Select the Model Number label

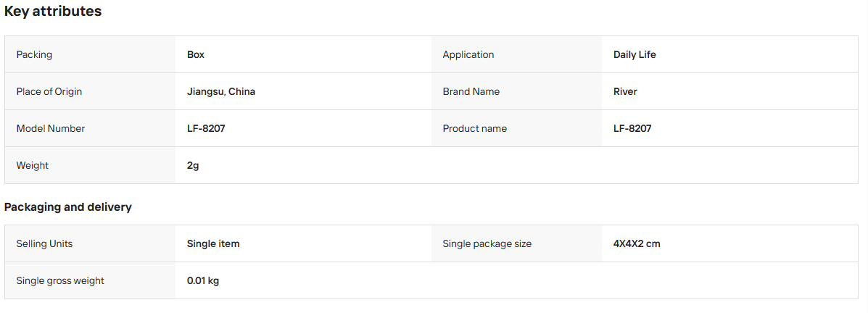click(x=50, y=128)
